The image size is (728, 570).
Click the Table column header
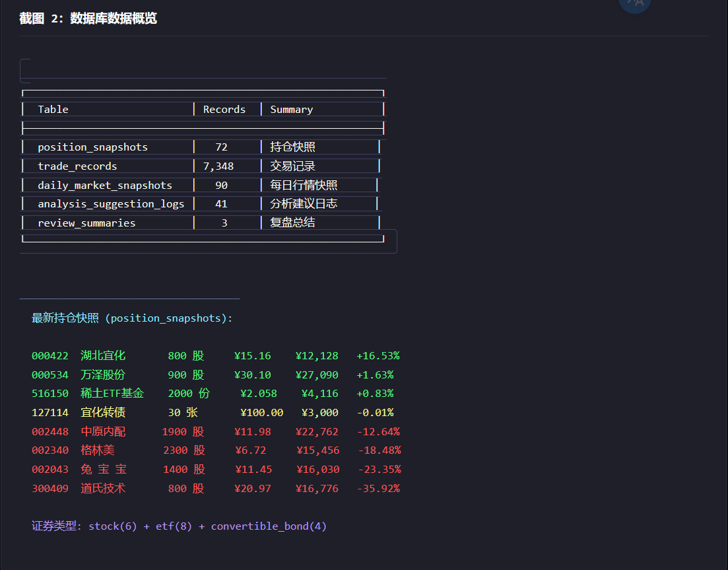tap(53, 109)
